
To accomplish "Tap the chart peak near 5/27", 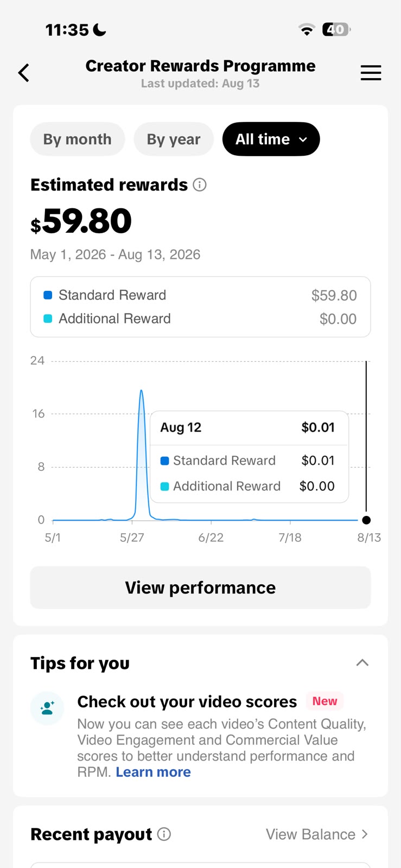I will click(x=142, y=391).
